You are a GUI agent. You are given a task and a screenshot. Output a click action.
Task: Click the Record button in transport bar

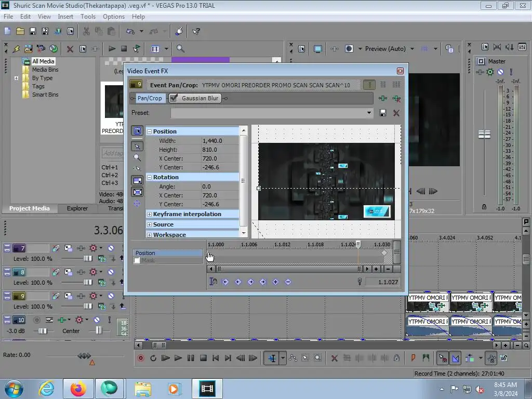point(141,358)
